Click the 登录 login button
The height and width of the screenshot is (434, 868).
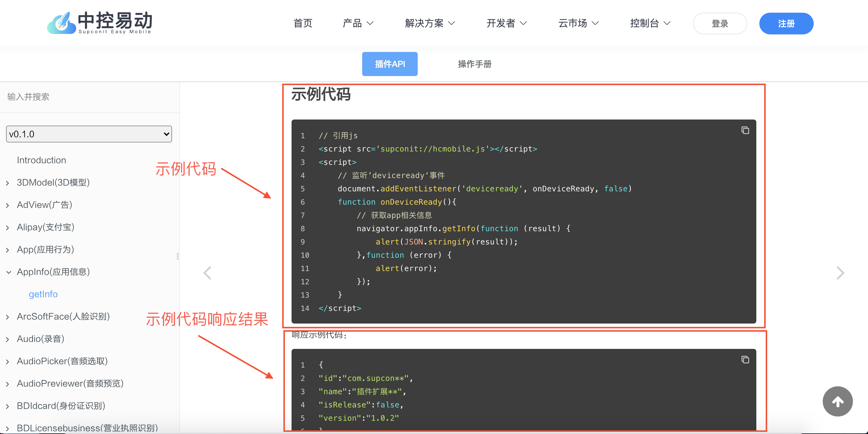coord(720,24)
